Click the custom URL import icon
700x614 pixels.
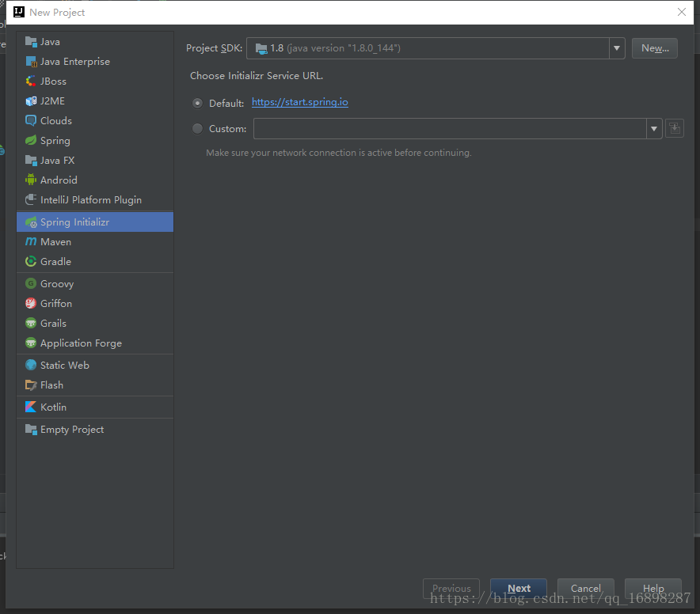[675, 128]
